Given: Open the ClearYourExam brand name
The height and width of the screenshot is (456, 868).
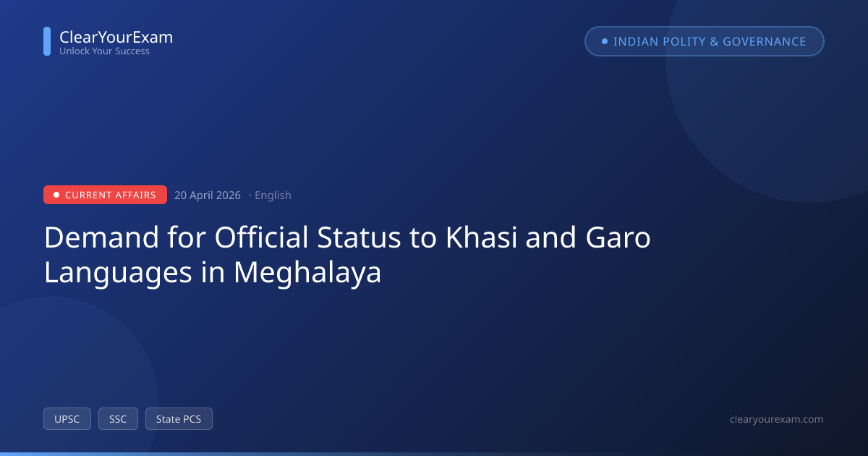Looking at the screenshot, I should tap(116, 37).
